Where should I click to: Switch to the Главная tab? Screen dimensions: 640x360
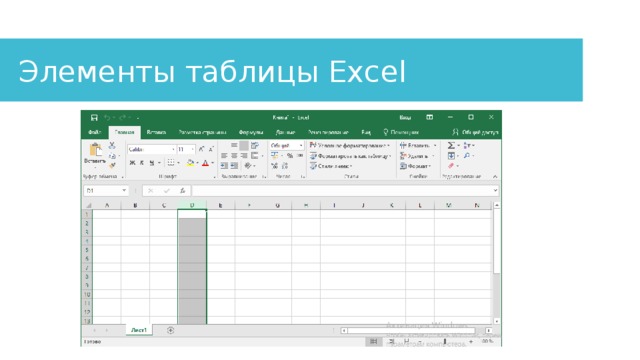(x=124, y=132)
